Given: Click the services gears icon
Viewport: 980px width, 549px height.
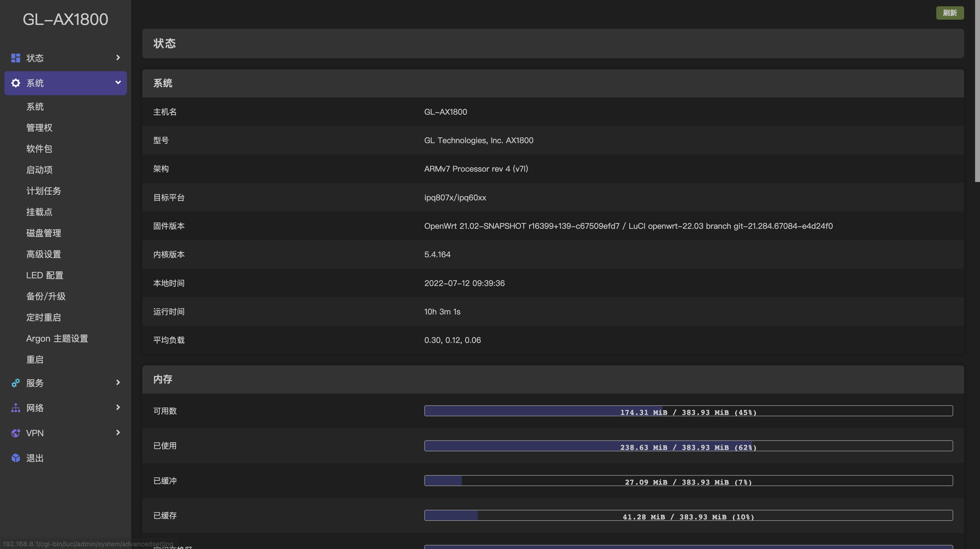Looking at the screenshot, I should coord(16,383).
